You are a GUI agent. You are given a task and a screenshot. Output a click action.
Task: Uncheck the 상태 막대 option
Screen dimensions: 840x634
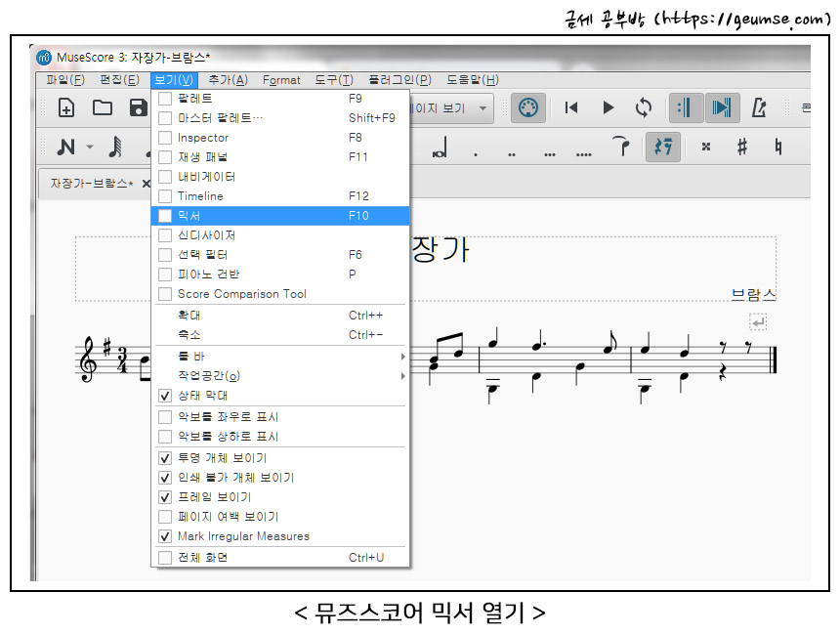(x=165, y=396)
